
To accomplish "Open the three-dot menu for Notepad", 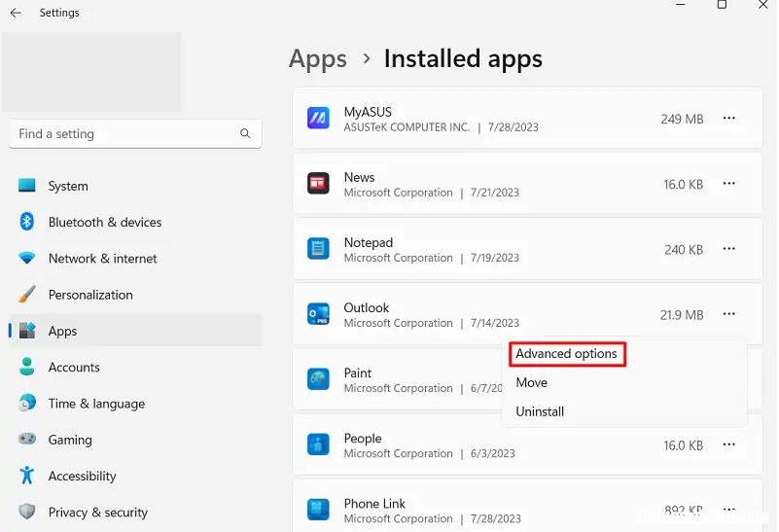I will point(728,248).
